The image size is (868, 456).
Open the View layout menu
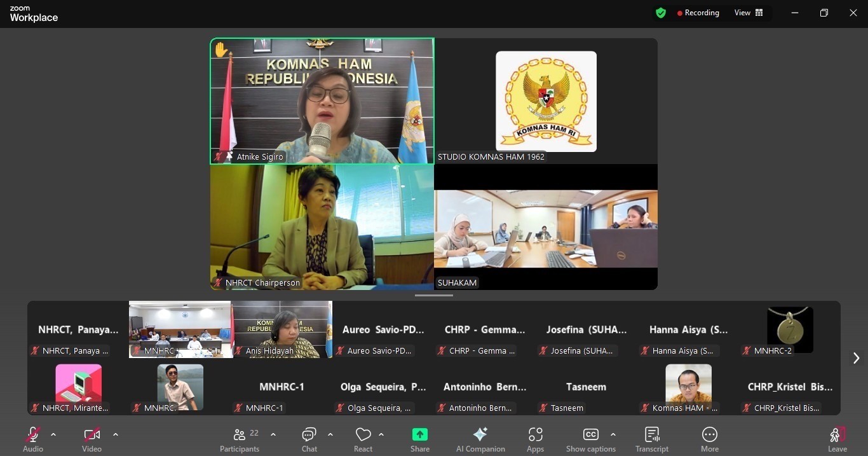(x=749, y=13)
